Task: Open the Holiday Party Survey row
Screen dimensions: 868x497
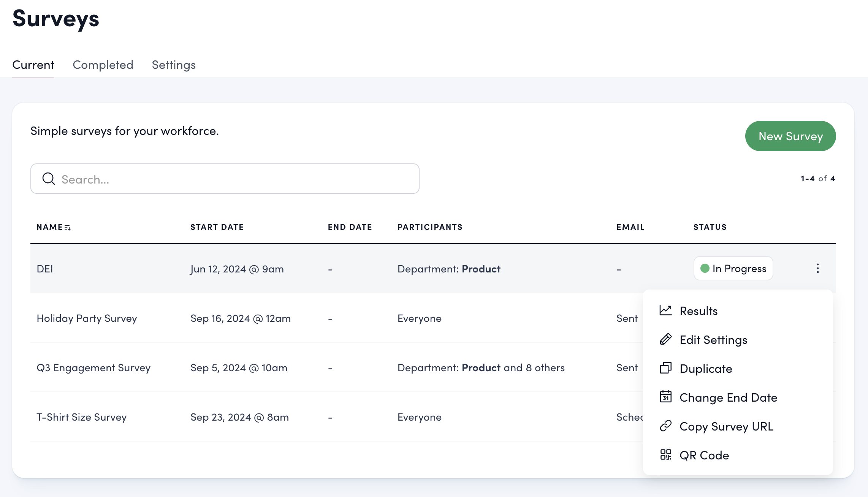Action: 87,318
